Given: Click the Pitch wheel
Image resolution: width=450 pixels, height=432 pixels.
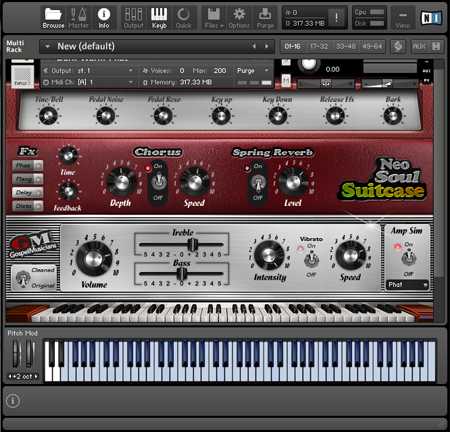Looking at the screenshot, I should [x=17, y=354].
